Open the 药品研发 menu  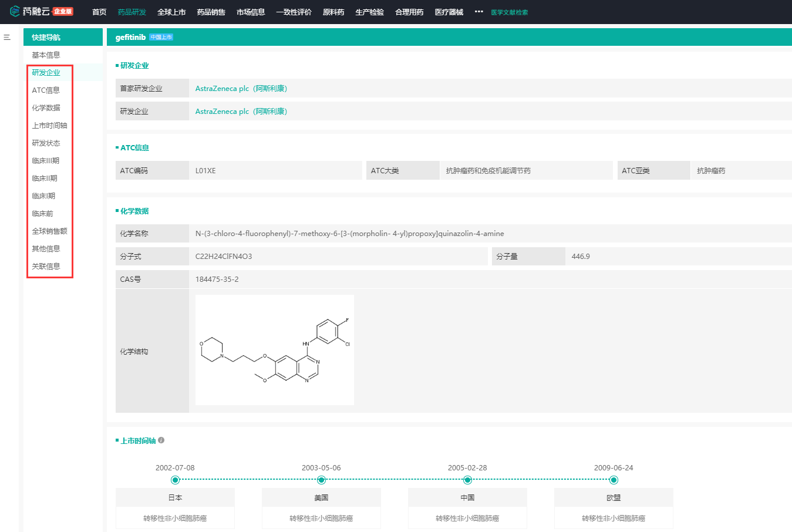[x=132, y=12]
